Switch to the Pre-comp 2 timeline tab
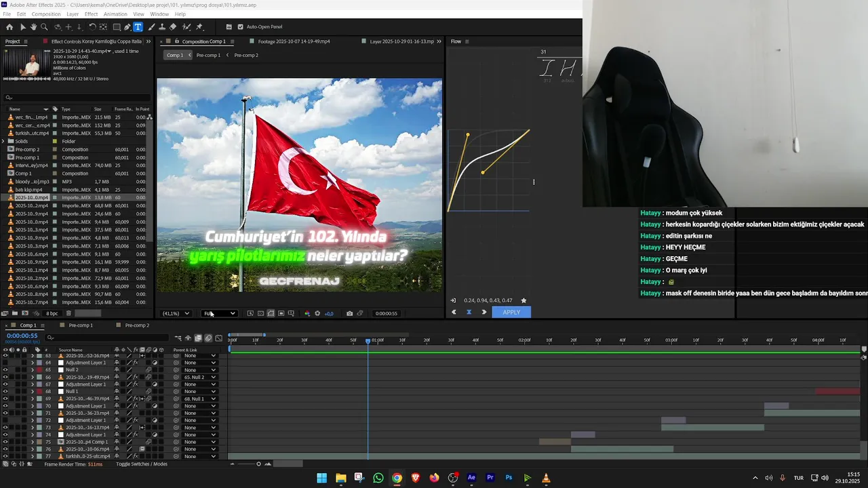The image size is (868, 488). pos(137,325)
